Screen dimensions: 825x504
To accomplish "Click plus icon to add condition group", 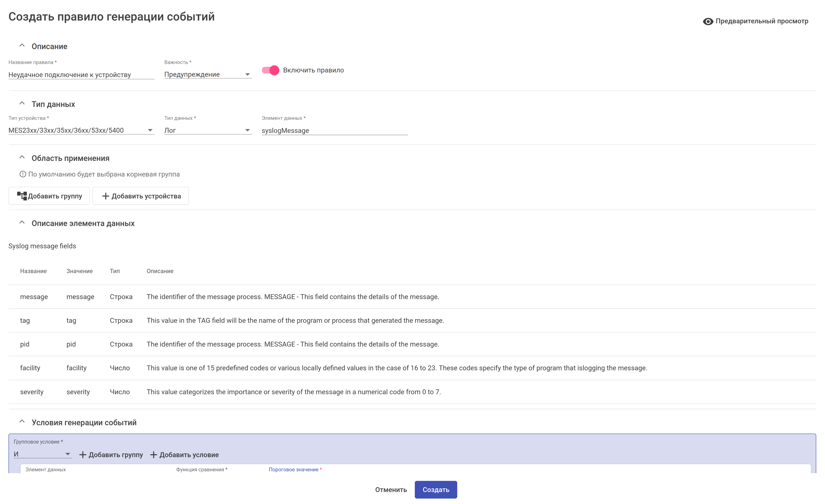I will click(x=82, y=455).
